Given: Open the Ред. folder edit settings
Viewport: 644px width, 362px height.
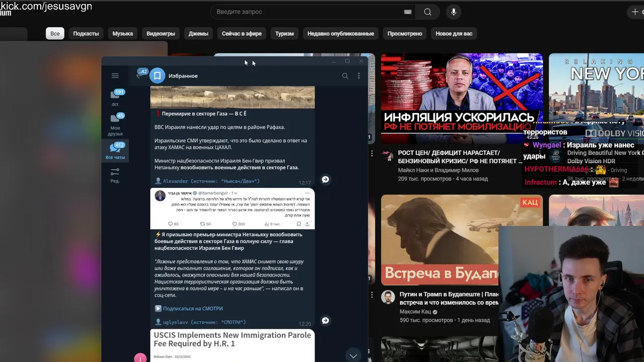Looking at the screenshot, I should (115, 175).
